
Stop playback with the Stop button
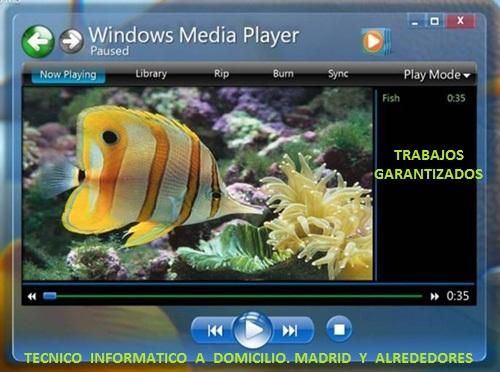pos(339,329)
